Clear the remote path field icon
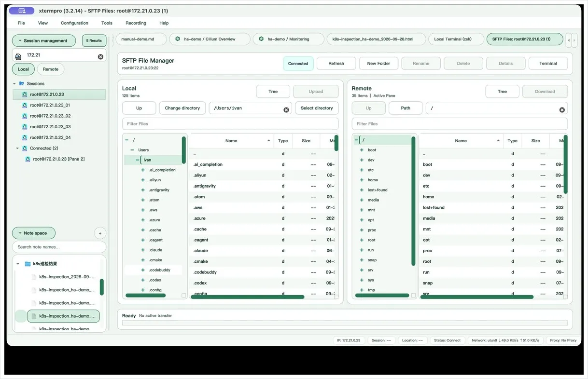Screen dimensions: 588x379 coord(562,110)
